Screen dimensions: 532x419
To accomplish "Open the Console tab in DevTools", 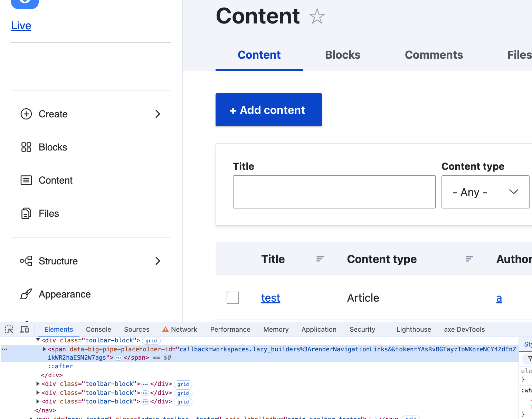I will [x=98, y=329].
